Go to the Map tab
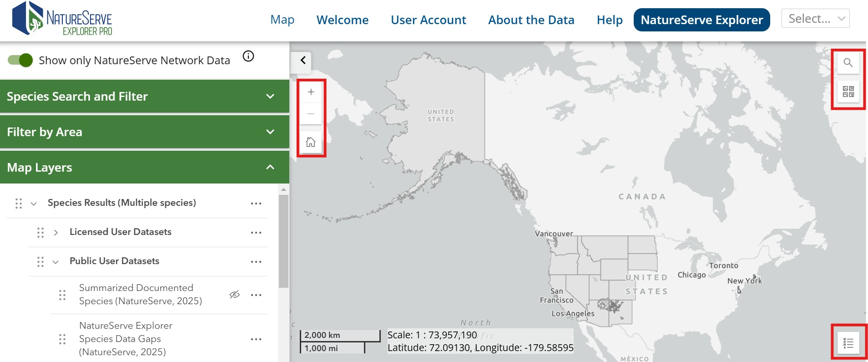This screenshot has height=362, width=868. 283,20
